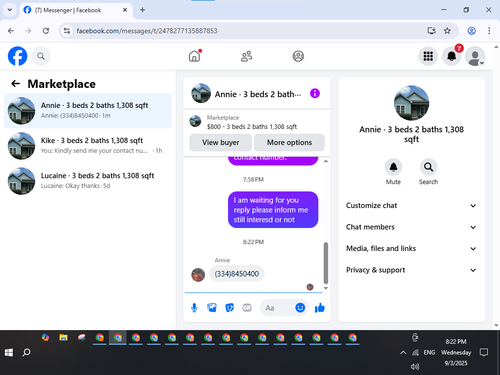Screen dimensions: 500x375
Task: Click the Marketplace $800 listing banner
Action: (257, 122)
